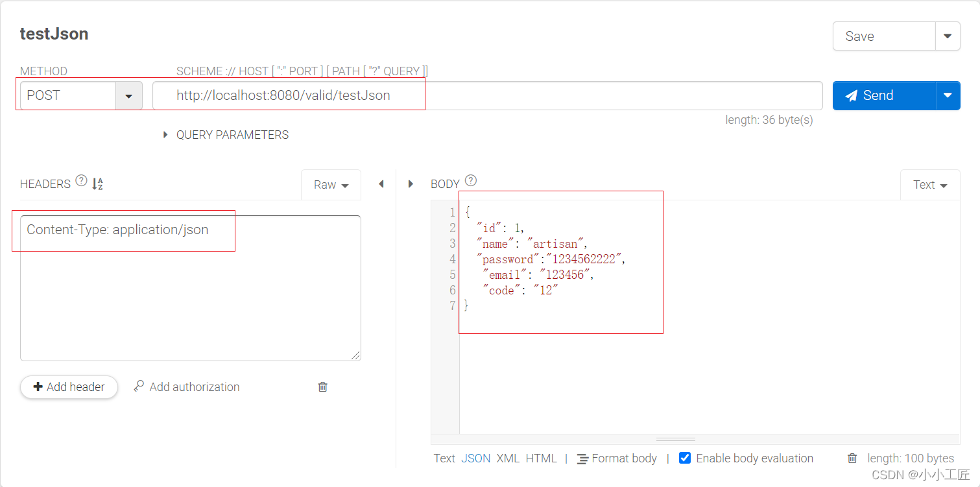Viewport: 980px width, 487px height.
Task: Disable the Enable body evaluation checkbox
Action: coord(685,458)
